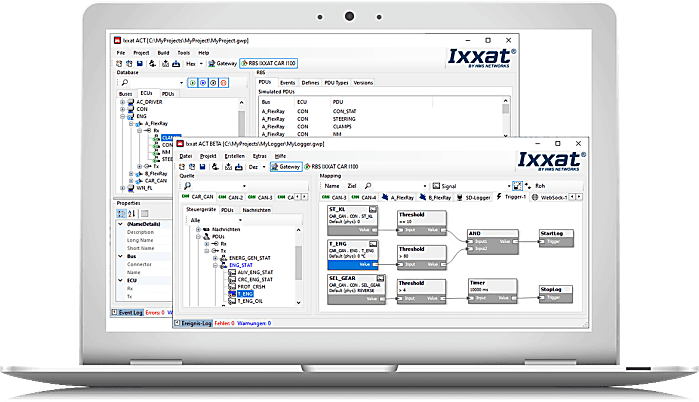Viewport: 699px width, 402px height.
Task: Click the magnifier search icon in Quelle panel
Action: (x=188, y=185)
